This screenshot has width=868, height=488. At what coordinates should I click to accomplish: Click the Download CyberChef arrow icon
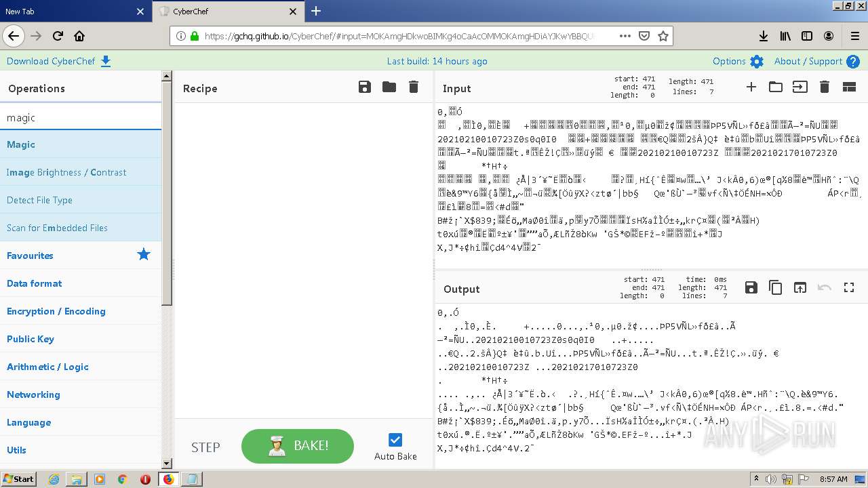(x=106, y=62)
